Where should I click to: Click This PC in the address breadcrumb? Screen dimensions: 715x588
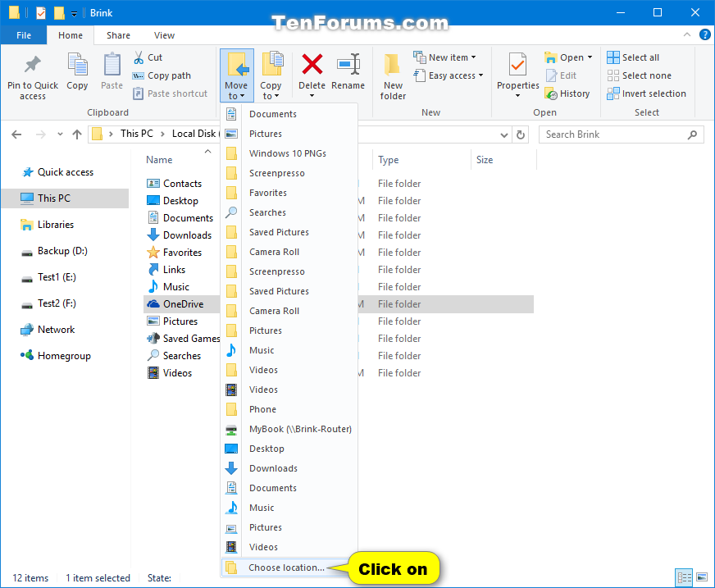point(136,134)
